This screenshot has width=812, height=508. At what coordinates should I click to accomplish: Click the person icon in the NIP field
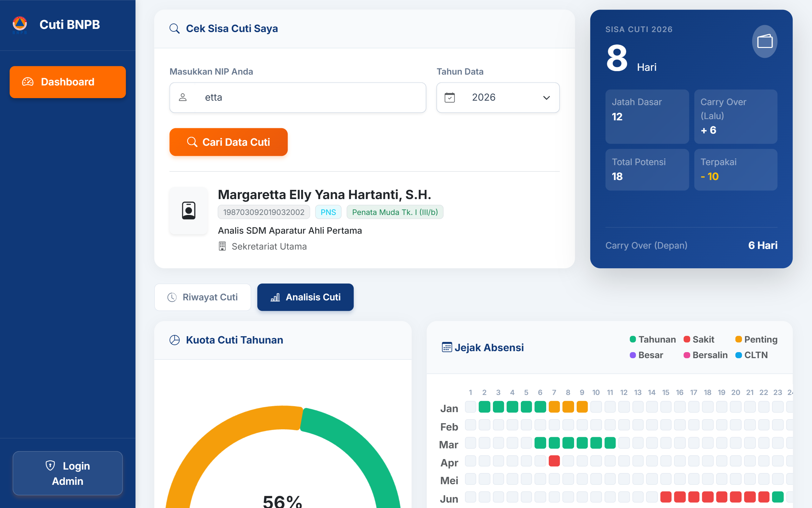pyautogui.click(x=183, y=97)
